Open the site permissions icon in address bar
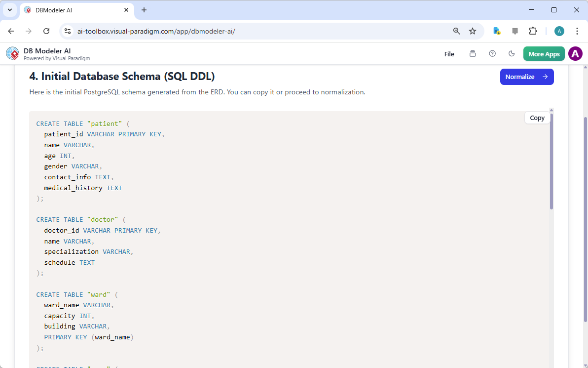 [x=67, y=31]
